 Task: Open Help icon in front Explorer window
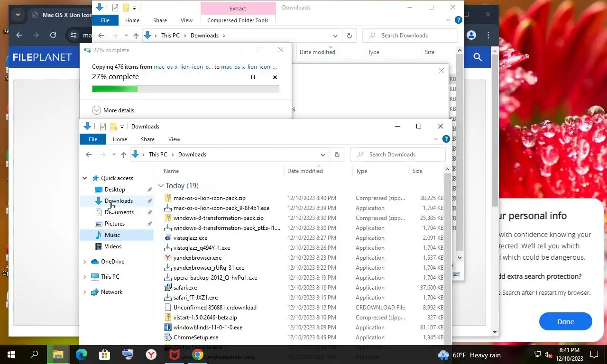click(x=446, y=139)
